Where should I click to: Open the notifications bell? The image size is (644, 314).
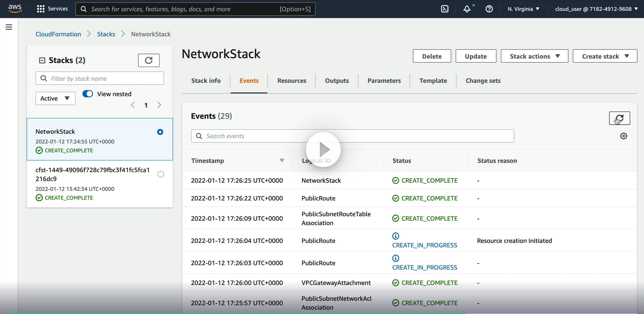467,9
